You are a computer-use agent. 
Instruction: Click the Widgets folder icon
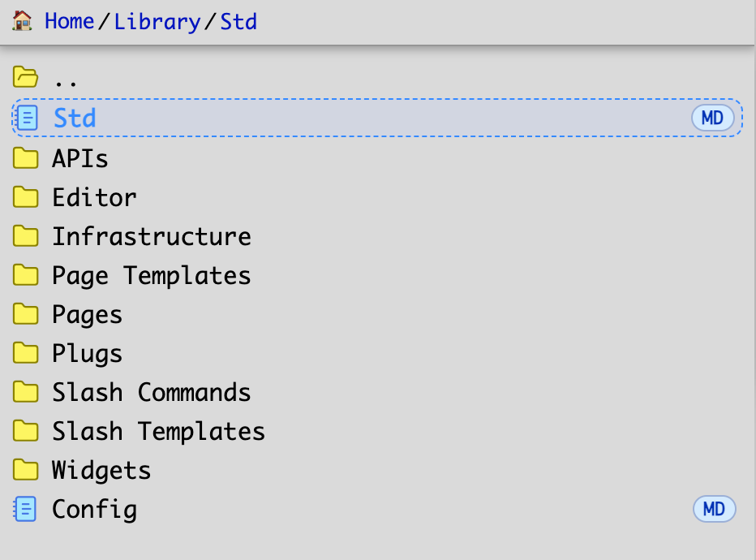pos(26,471)
